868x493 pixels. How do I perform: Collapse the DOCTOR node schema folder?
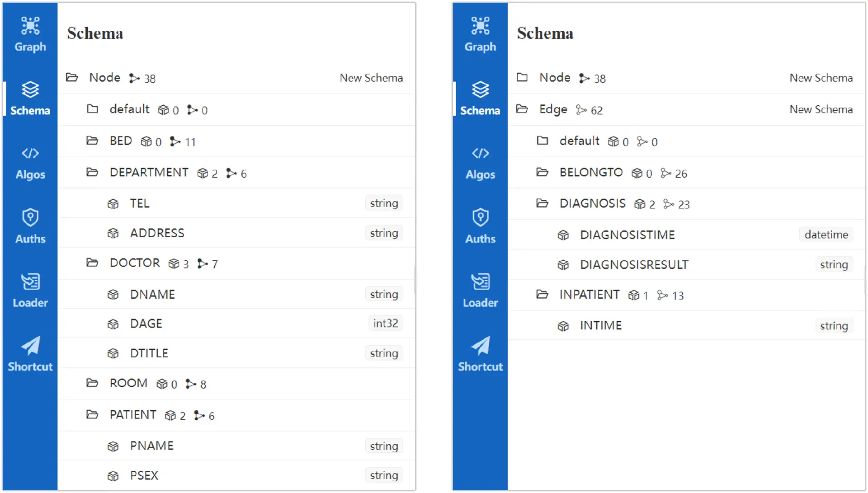tap(92, 263)
